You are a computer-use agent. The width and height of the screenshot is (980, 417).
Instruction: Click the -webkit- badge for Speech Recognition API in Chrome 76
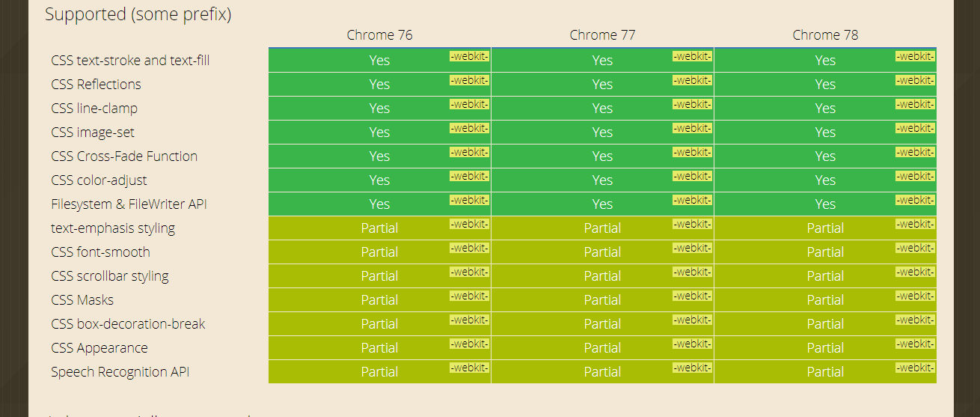469,368
